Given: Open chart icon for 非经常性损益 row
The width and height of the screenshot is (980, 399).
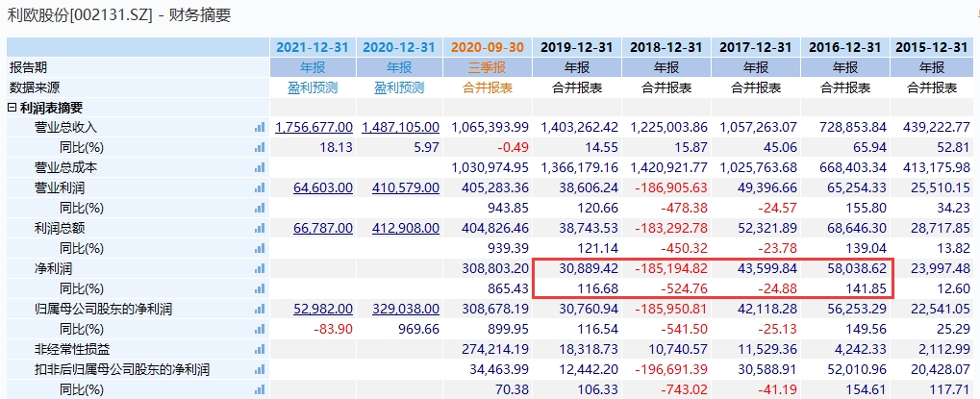Looking at the screenshot, I should [260, 350].
